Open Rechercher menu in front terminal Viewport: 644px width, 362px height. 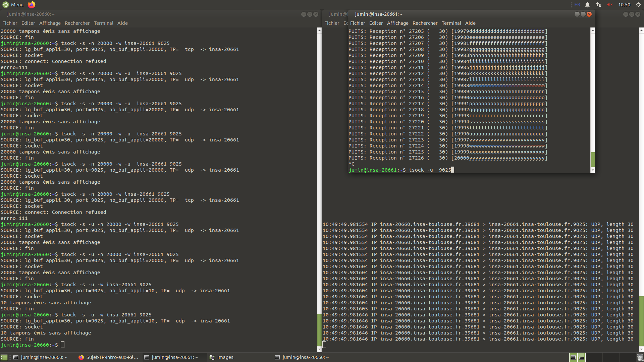(425, 23)
